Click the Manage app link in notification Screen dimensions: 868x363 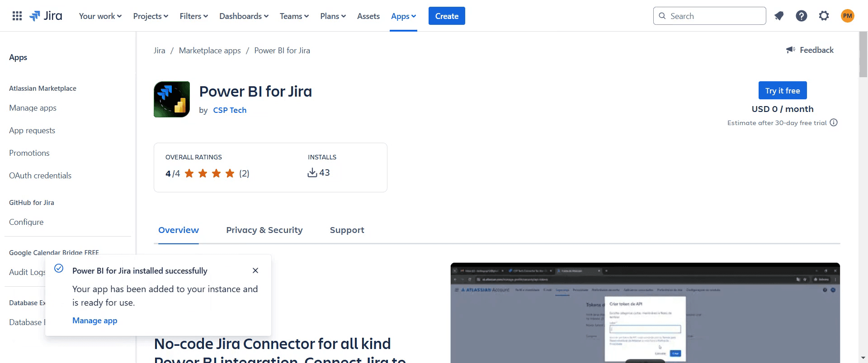pyautogui.click(x=94, y=321)
